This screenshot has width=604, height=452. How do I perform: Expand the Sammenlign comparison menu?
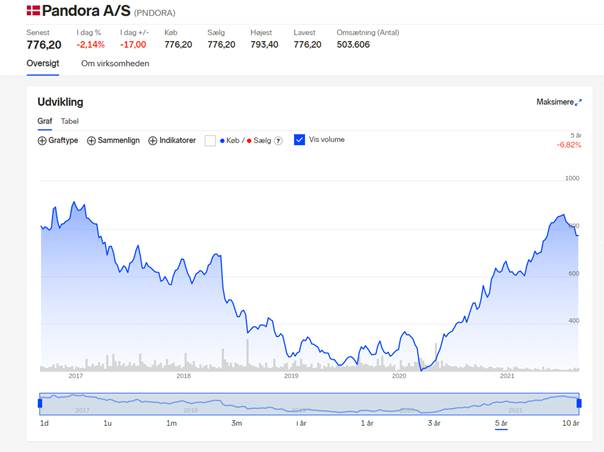pyautogui.click(x=113, y=141)
